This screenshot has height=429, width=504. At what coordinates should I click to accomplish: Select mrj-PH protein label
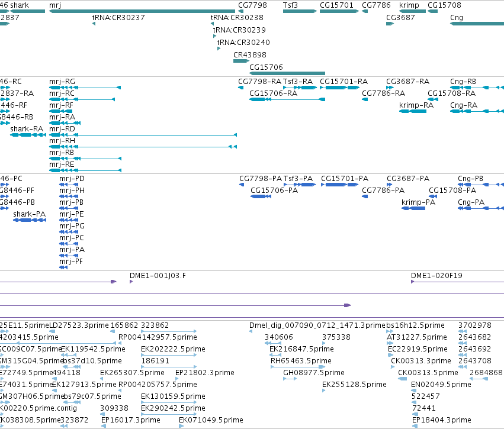72,191
